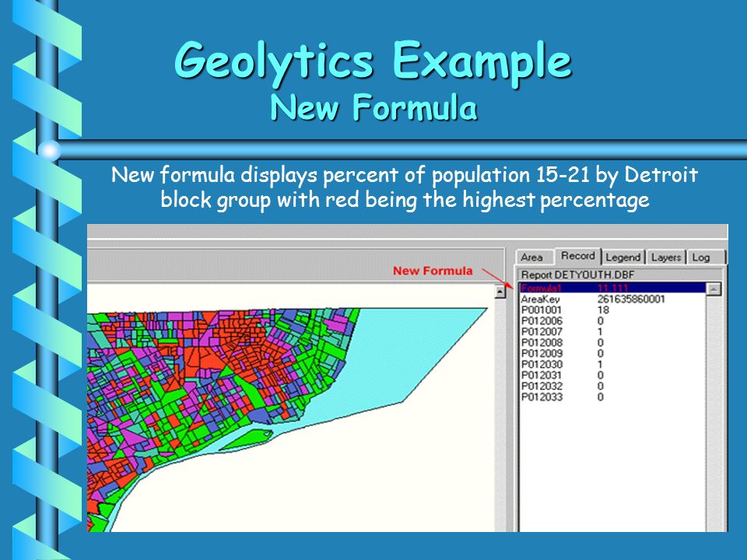The height and width of the screenshot is (560, 747).
Task: Open the Legend tab
Action: pyautogui.click(x=623, y=257)
